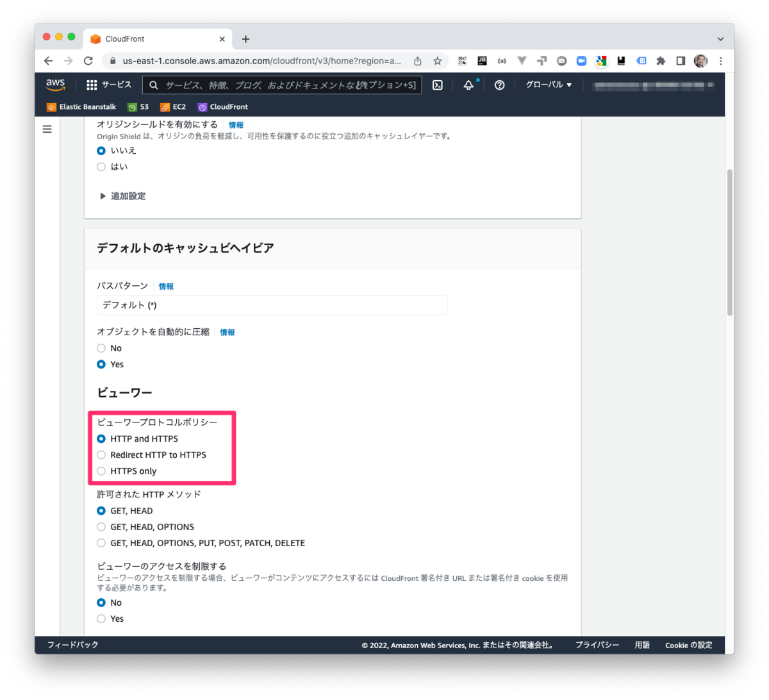Launch the CloudShell terminal icon
769x700 pixels.
coord(437,85)
